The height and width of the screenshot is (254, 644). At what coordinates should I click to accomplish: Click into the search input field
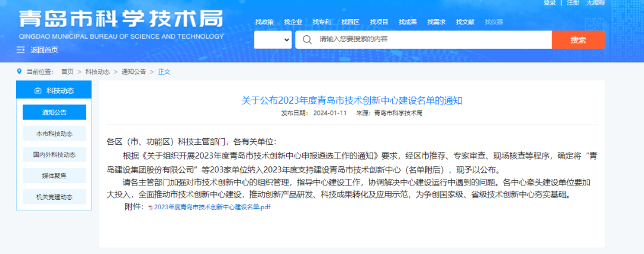tap(429, 40)
